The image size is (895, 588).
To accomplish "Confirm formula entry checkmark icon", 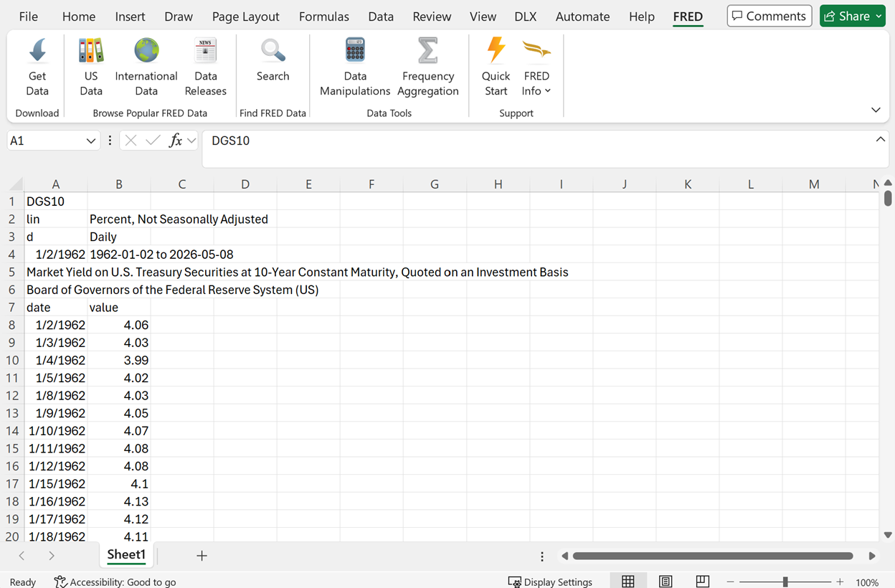I will point(153,141).
